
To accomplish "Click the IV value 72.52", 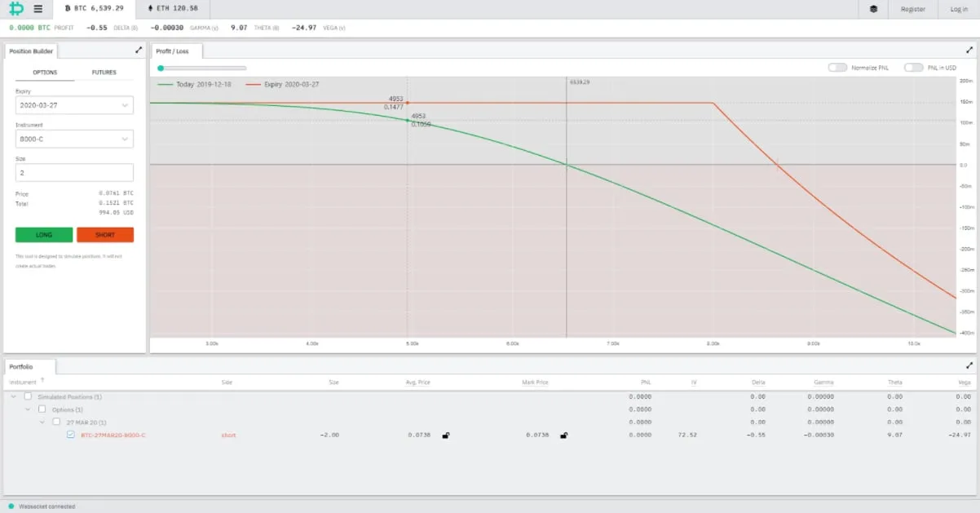I will pos(688,436).
